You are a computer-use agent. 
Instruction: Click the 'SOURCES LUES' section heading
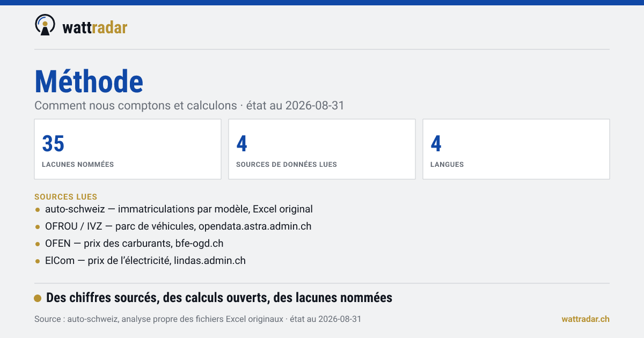(x=65, y=197)
